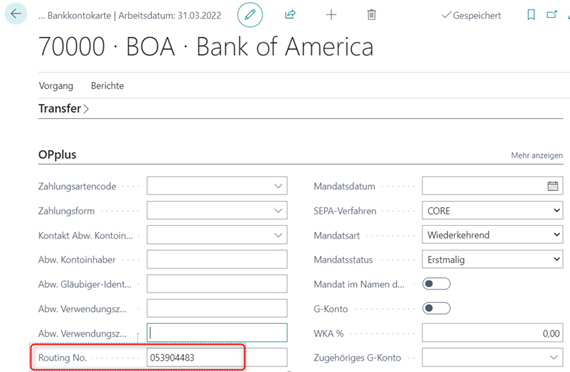
Task: Click Mehr anzeigen link
Action: pyautogui.click(x=537, y=156)
